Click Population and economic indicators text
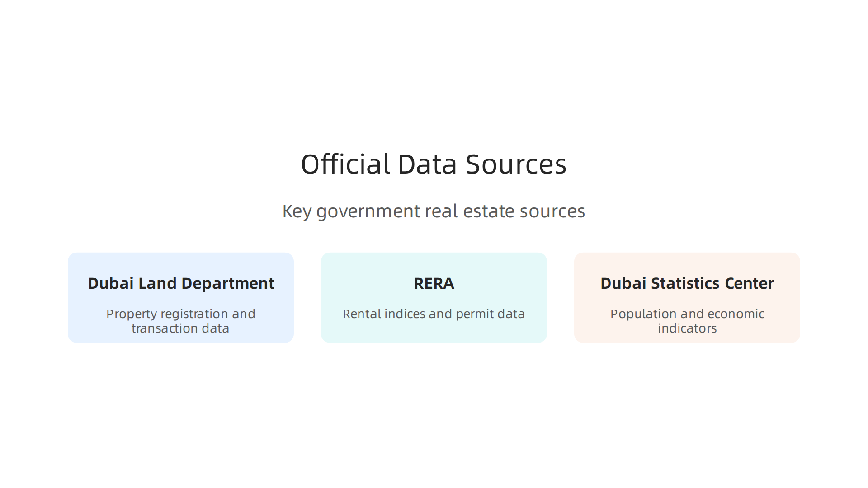The width and height of the screenshot is (868, 488). [687, 321]
